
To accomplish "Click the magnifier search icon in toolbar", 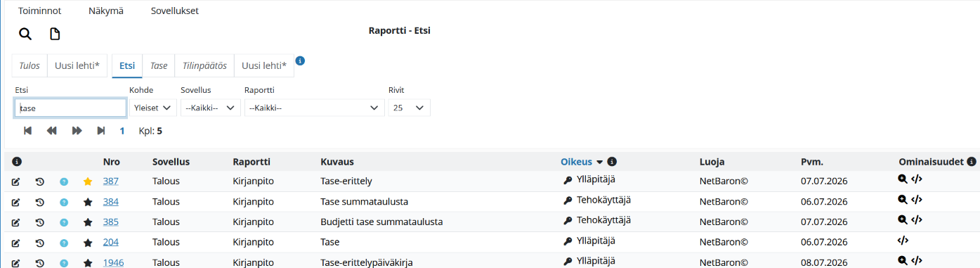I will point(25,34).
